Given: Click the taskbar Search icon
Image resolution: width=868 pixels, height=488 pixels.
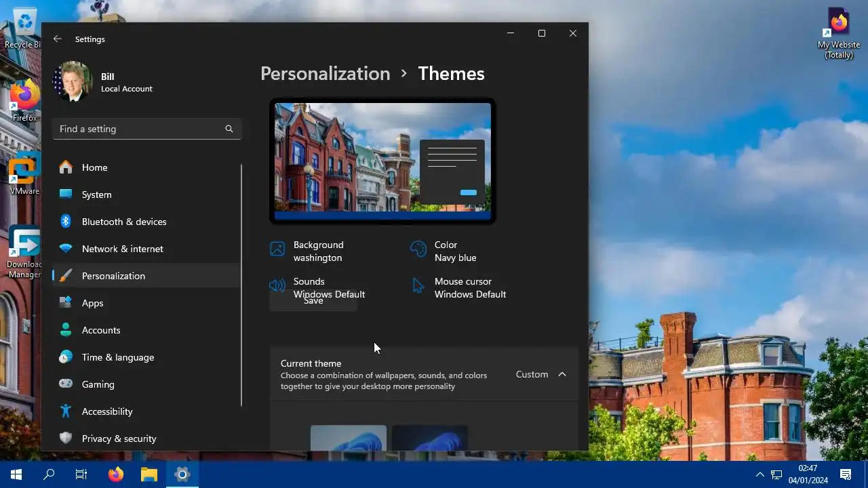Looking at the screenshot, I should (49, 474).
